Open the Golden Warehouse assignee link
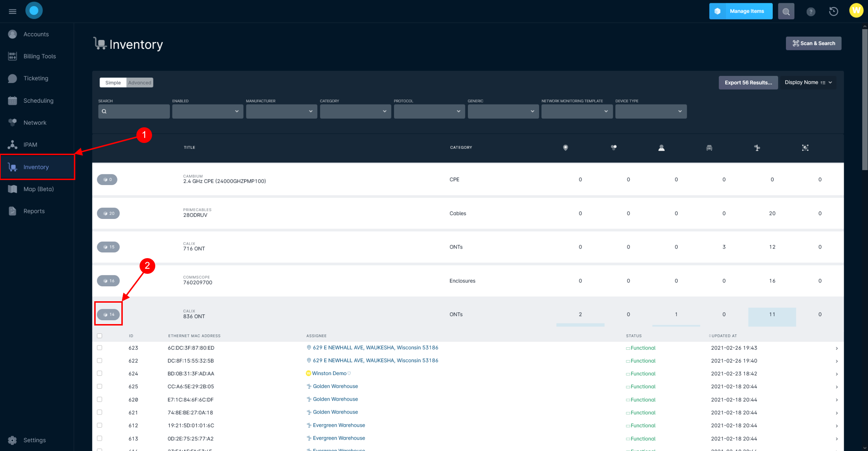Screen dimensions: 868x451 335,386
